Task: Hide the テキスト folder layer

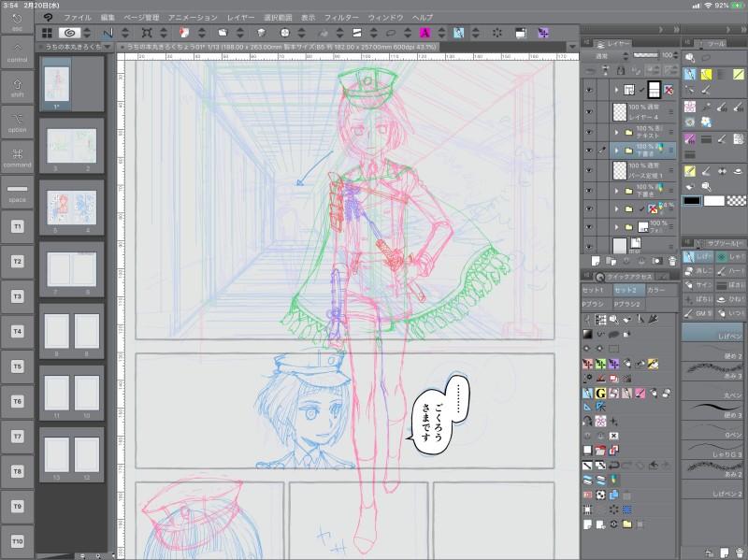Action: pos(590,132)
